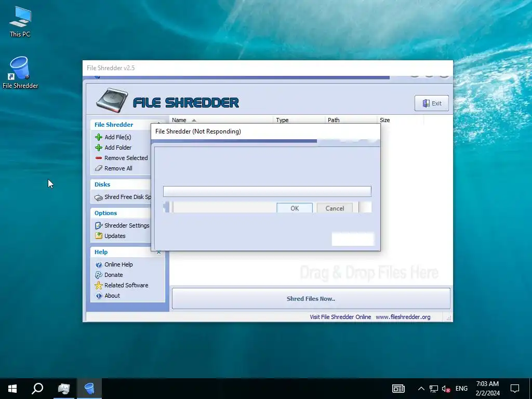This screenshot has height=399, width=532.
Task: Click the Path column header
Action: click(x=351, y=120)
